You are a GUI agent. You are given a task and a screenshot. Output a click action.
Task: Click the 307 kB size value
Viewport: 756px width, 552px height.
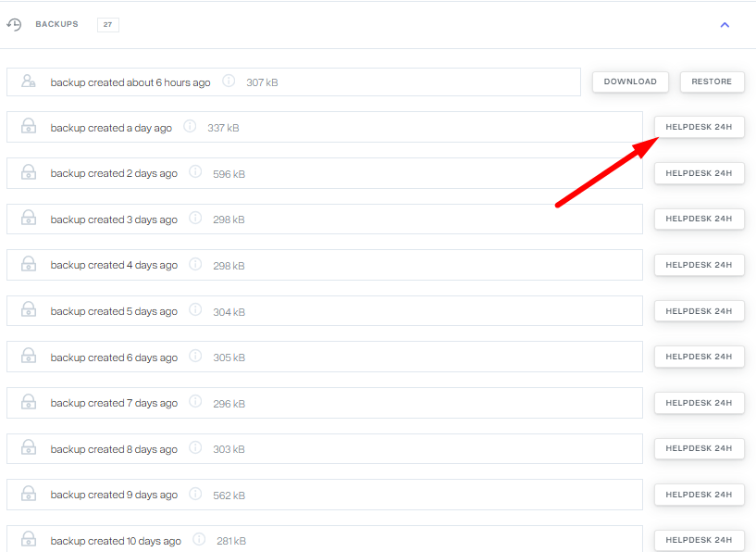point(262,82)
